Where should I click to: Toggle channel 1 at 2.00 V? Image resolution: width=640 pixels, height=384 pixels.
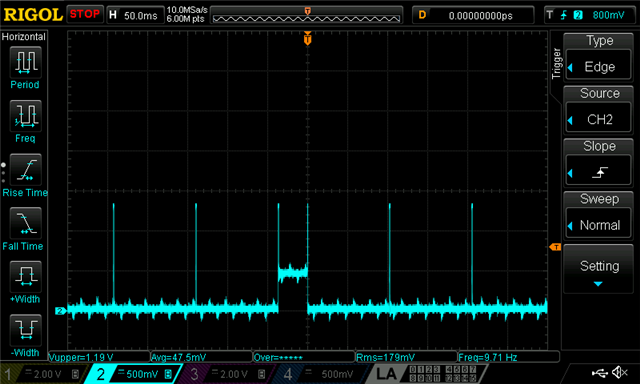click(43, 374)
